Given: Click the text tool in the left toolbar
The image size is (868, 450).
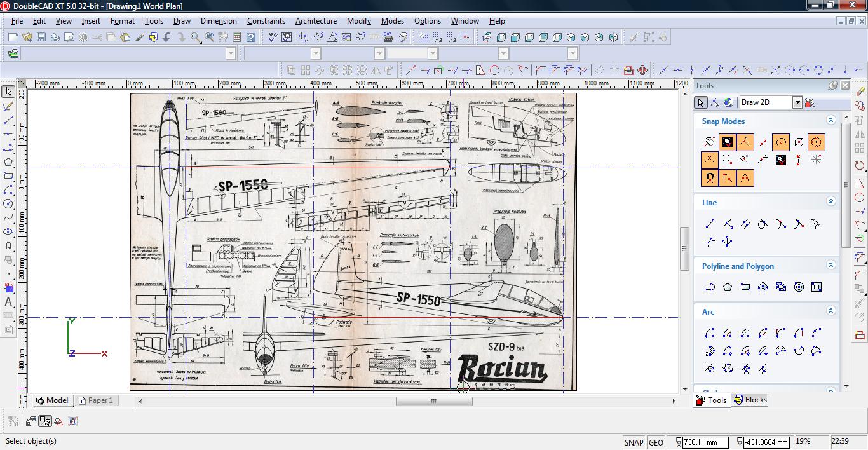Looking at the screenshot, I should click(x=8, y=302).
